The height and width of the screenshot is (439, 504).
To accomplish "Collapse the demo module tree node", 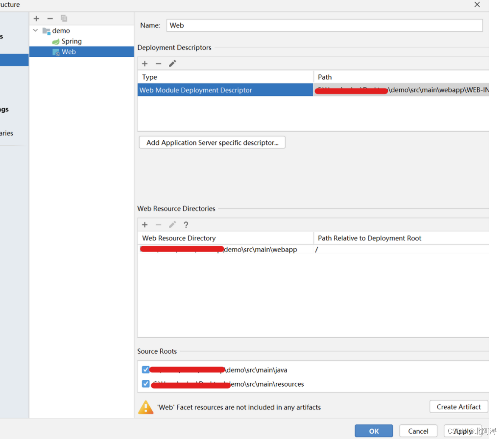I will [x=35, y=30].
